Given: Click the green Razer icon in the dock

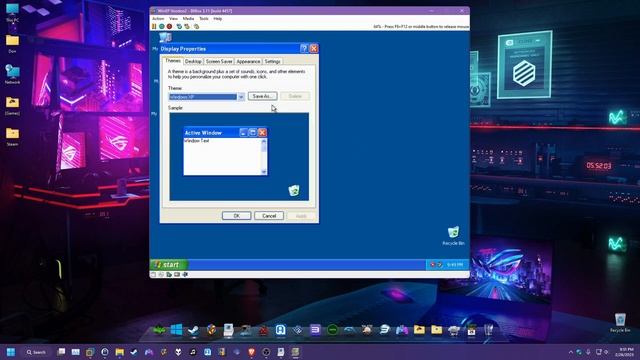Looking at the screenshot, I should [x=159, y=330].
